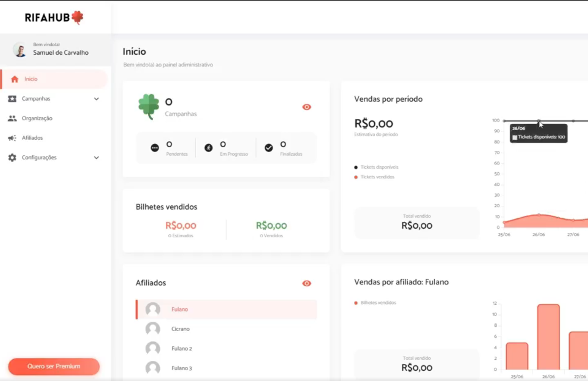This screenshot has width=588, height=381.
Task: Click the Em Progresso status icon
Action: pos(209,148)
